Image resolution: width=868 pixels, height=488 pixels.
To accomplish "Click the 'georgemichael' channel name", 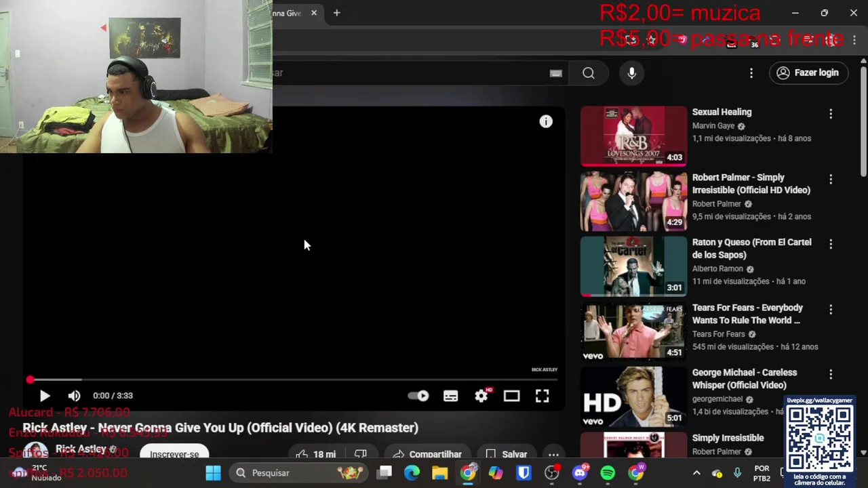I will pyautogui.click(x=717, y=399).
